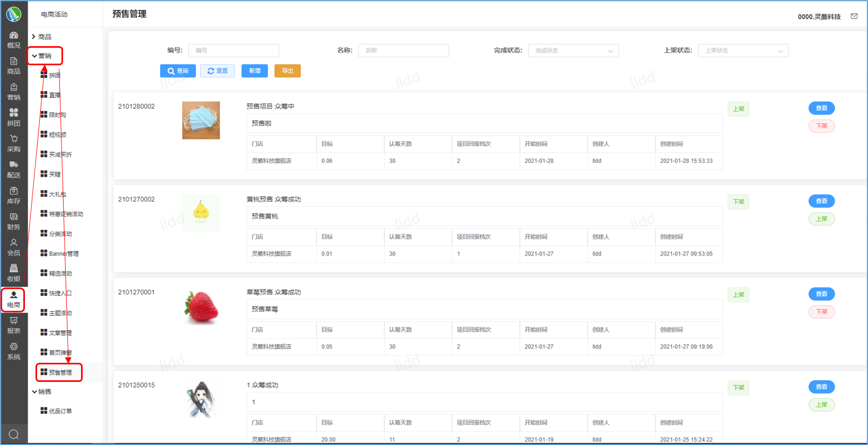Click the 系统 settings gear icon
Image resolution: width=868 pixels, height=445 pixels.
[14, 351]
